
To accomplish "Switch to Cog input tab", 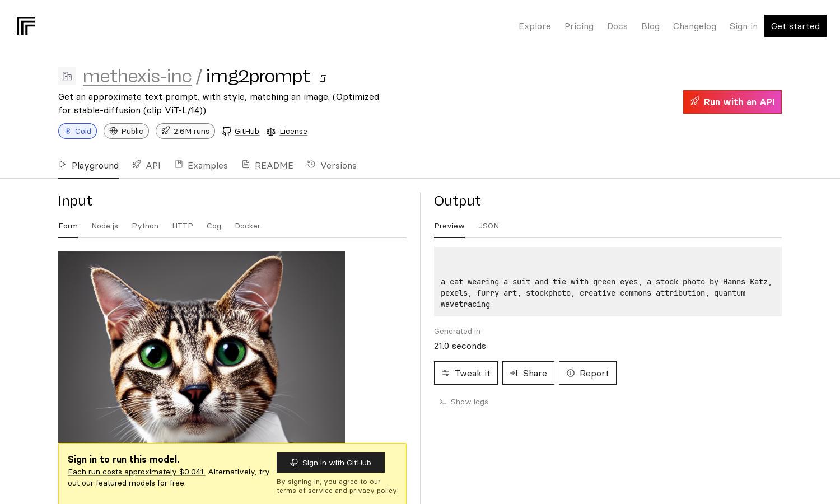I will coord(214,226).
